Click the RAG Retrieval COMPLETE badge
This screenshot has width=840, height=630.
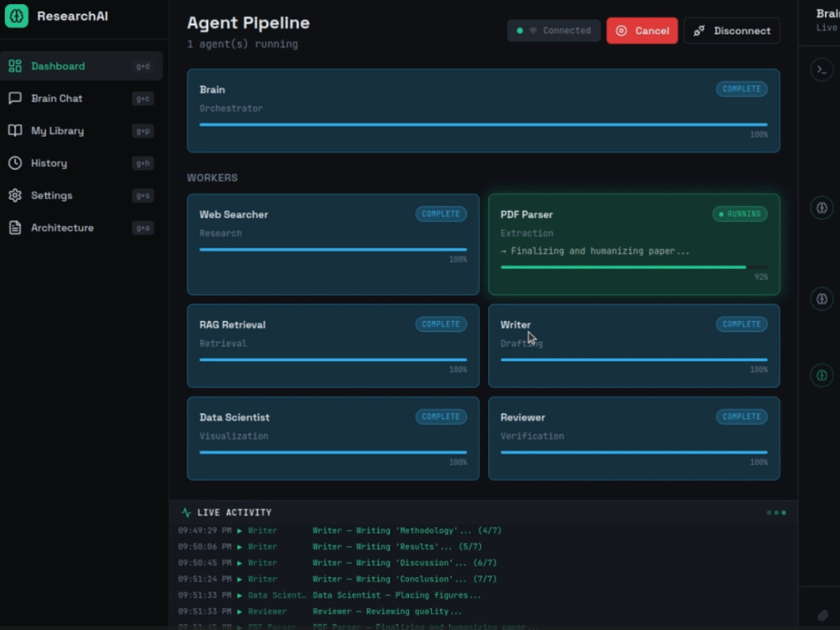coord(441,324)
